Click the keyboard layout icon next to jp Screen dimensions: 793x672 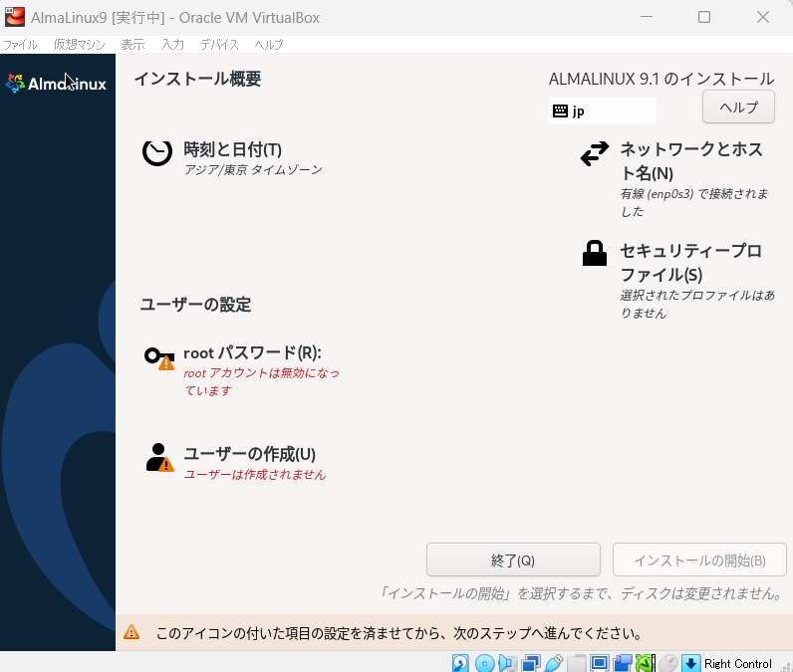tap(560, 111)
